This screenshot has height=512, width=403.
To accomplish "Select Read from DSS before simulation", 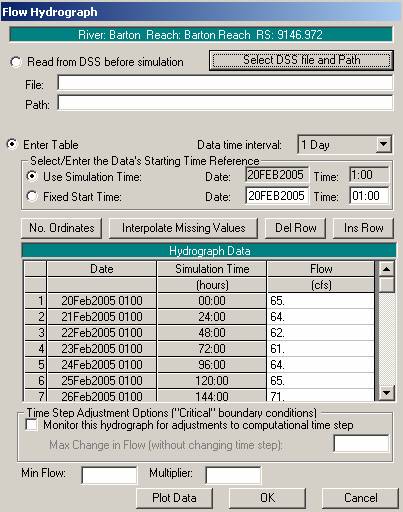I will (x=16, y=62).
